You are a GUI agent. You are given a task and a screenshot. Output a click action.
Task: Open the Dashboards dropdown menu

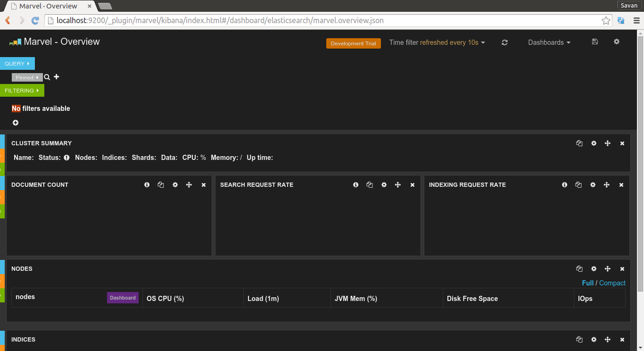(x=549, y=42)
